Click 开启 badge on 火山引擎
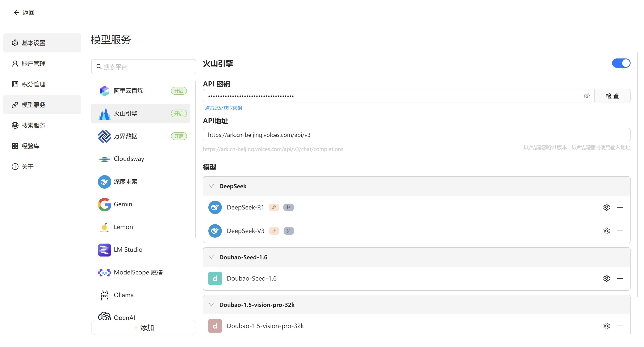Screen dimensions: 644x347 pos(179,113)
